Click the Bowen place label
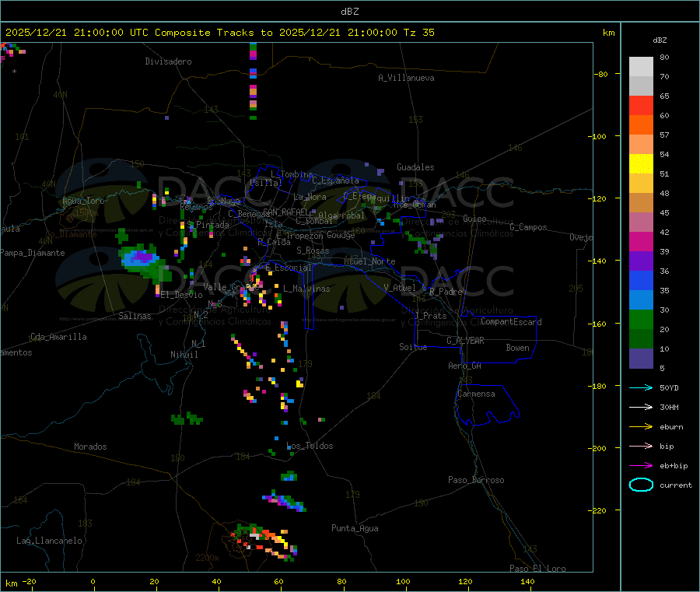The height and width of the screenshot is (592, 700). 517,348
